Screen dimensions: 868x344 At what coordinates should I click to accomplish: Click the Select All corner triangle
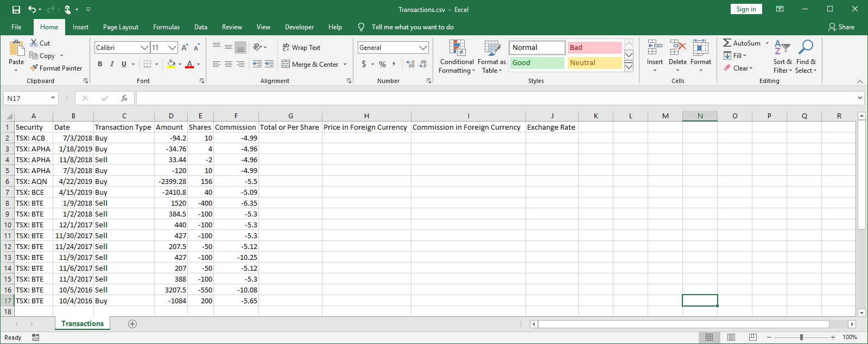(x=8, y=116)
